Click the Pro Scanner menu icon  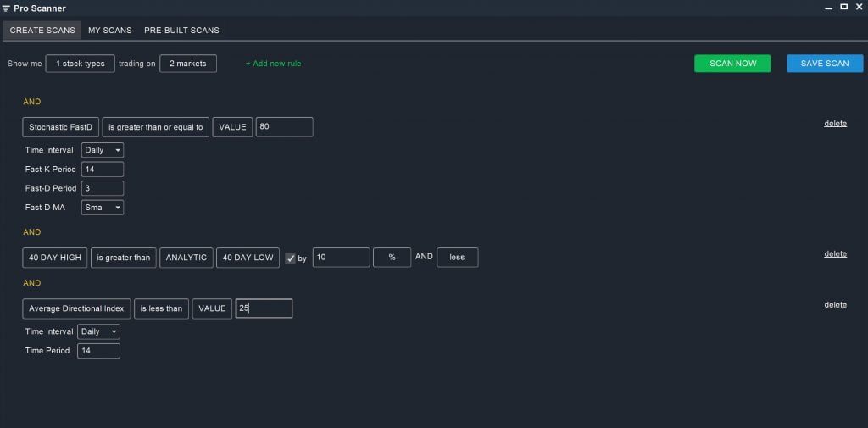point(7,8)
